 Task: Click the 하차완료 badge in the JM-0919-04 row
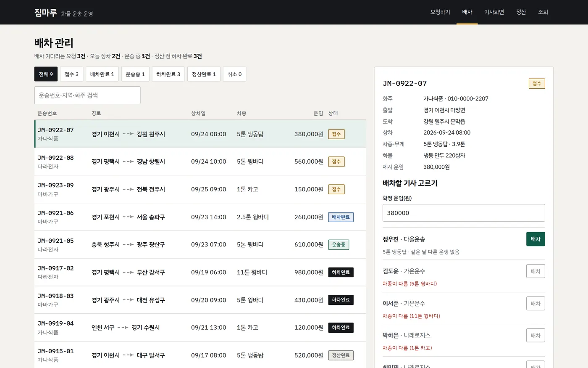tap(341, 328)
